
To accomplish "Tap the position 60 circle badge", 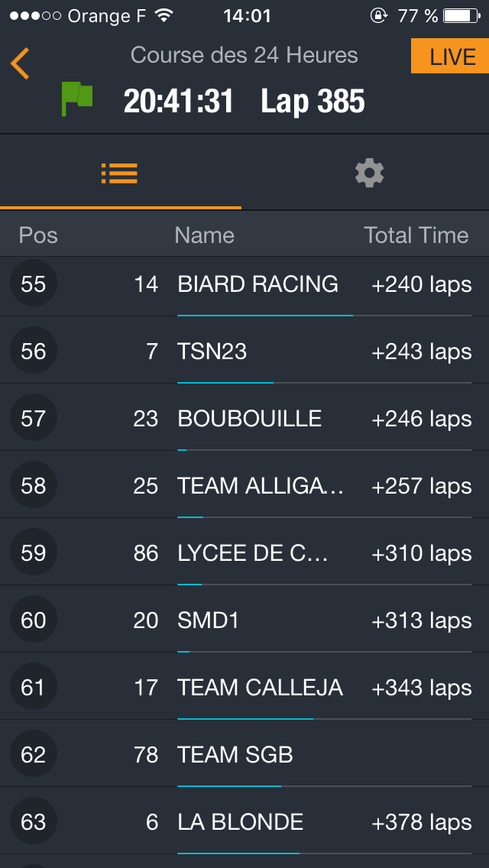I will click(x=33, y=620).
